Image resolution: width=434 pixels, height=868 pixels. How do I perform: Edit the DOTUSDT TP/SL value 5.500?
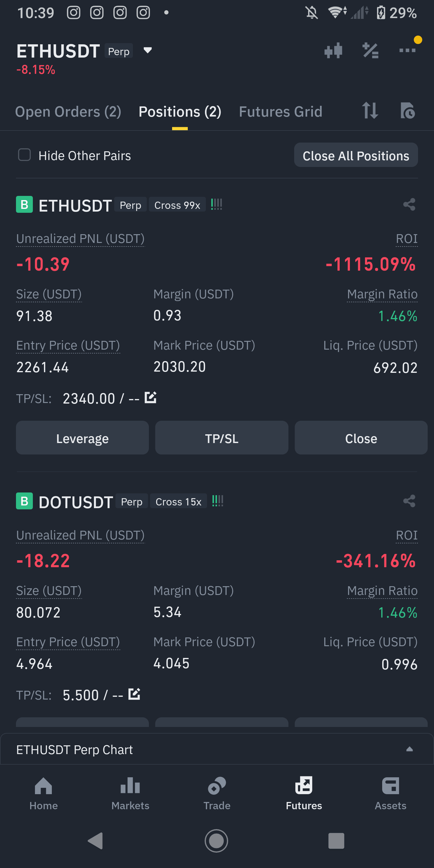134,694
